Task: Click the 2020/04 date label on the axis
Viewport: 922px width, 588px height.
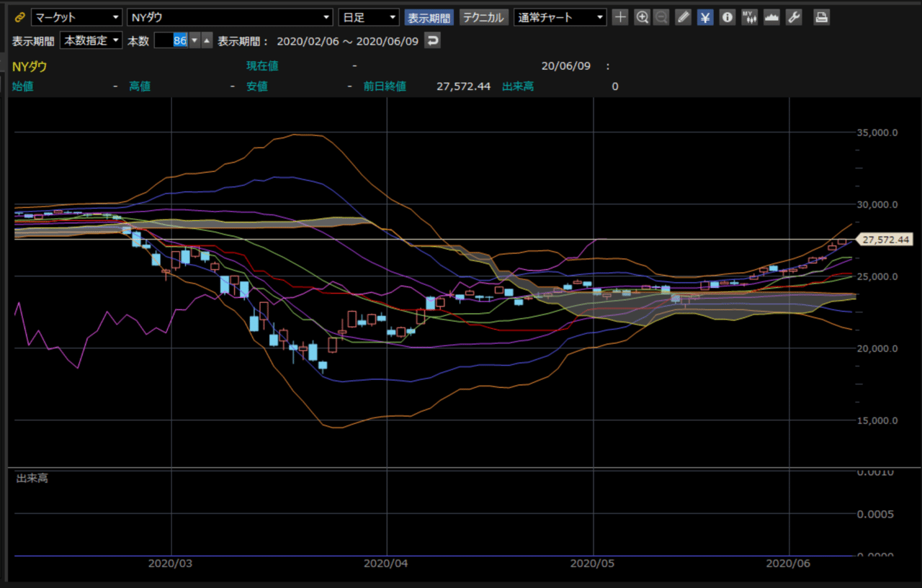Action: tap(387, 564)
